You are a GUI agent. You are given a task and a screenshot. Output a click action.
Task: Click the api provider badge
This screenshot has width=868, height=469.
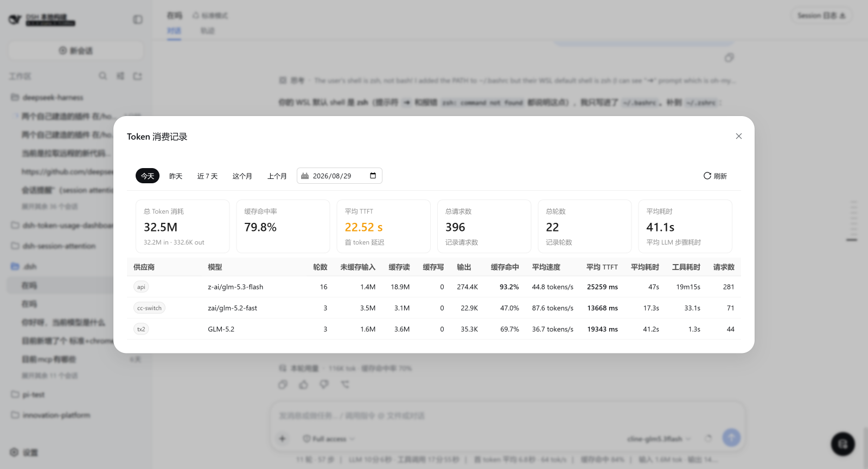click(141, 287)
